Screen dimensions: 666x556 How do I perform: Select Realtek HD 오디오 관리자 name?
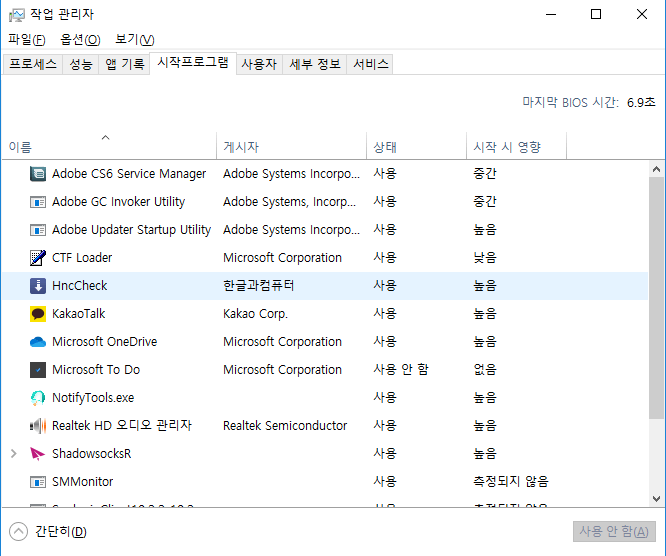point(122,426)
